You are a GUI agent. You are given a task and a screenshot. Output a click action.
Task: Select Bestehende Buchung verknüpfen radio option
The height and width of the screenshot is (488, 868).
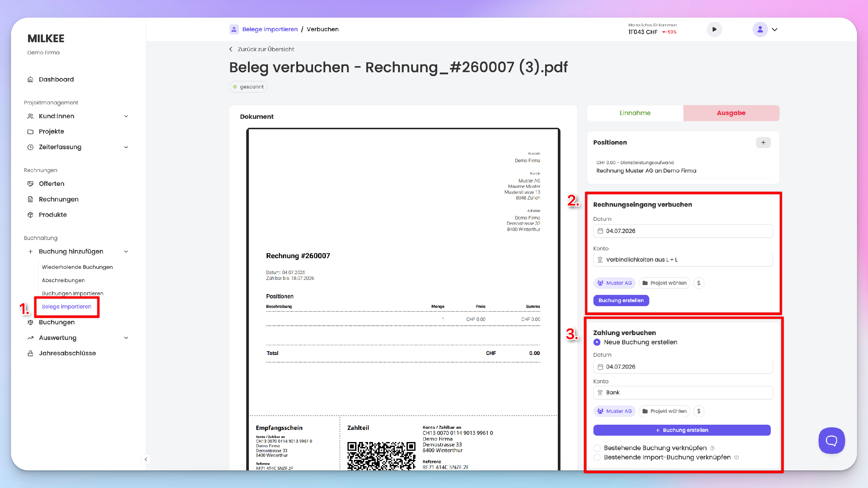pyautogui.click(x=597, y=448)
